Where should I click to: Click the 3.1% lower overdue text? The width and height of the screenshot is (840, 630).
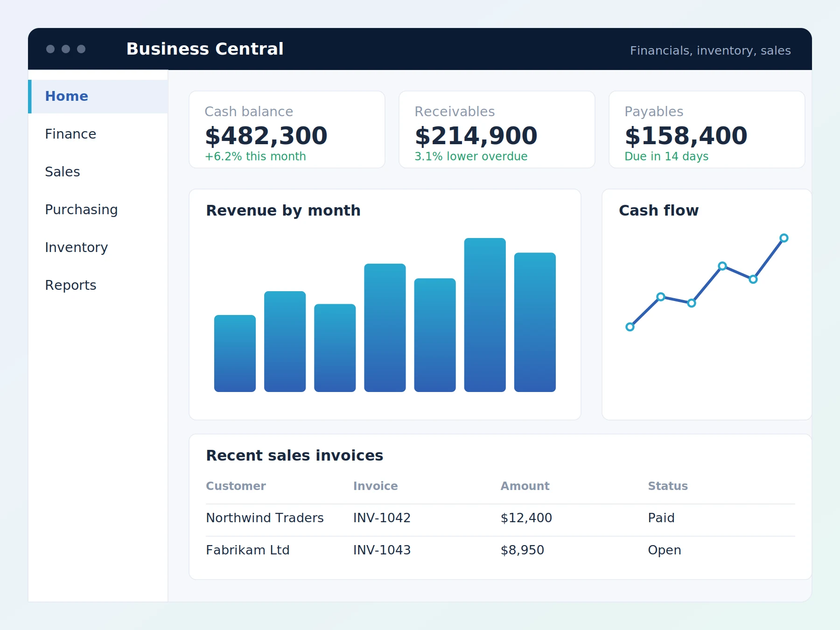point(471,156)
